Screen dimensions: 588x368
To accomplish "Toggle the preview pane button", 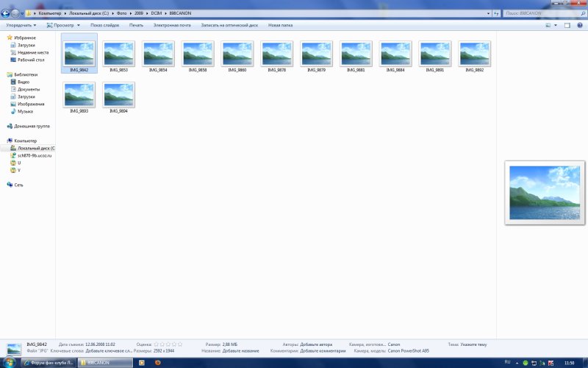I will tap(567, 25).
